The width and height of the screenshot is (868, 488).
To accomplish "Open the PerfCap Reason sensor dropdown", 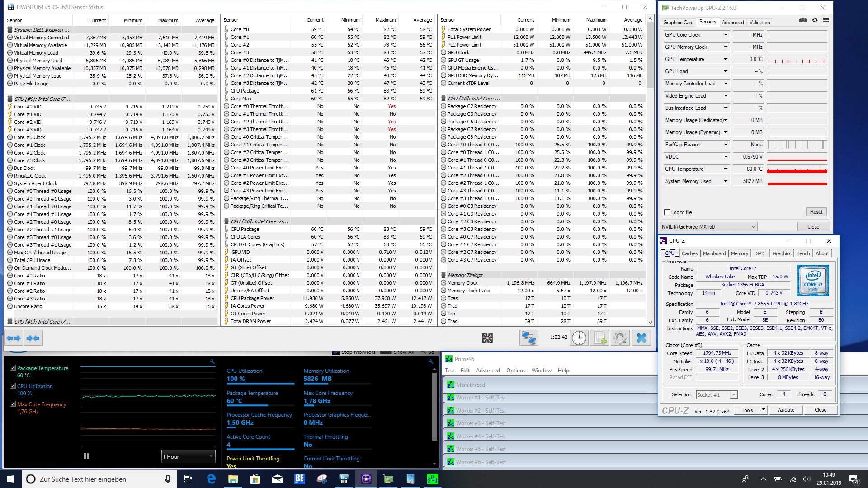I will [726, 145].
